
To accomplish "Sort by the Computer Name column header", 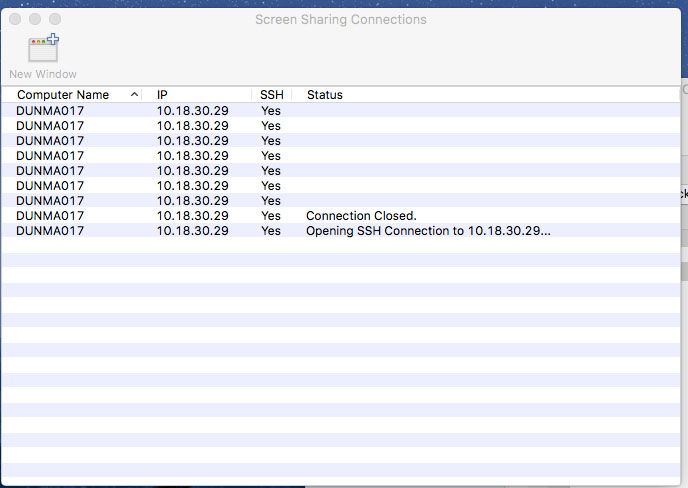I will 63,95.
